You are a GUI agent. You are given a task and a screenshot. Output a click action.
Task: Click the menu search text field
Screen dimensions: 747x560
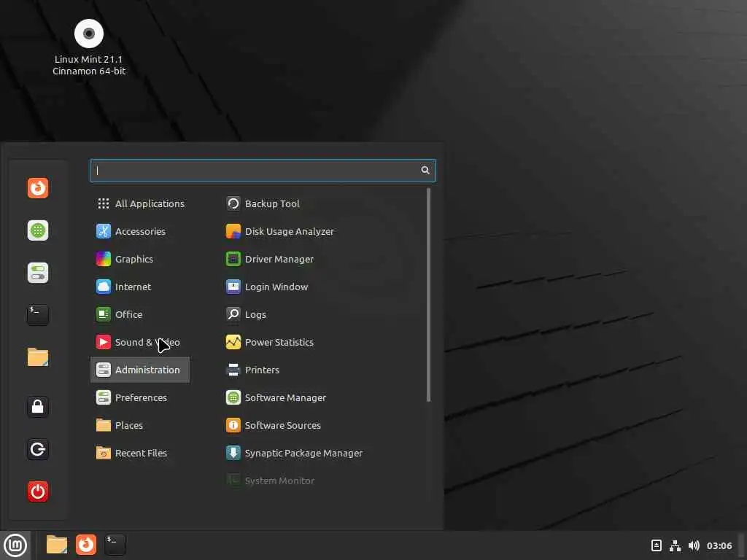pyautogui.click(x=263, y=171)
